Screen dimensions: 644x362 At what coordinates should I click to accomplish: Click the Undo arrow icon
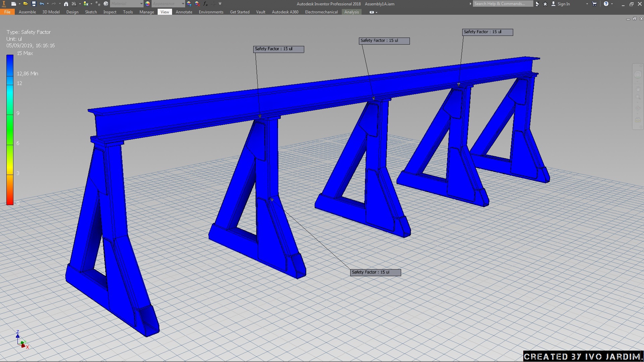click(x=42, y=4)
